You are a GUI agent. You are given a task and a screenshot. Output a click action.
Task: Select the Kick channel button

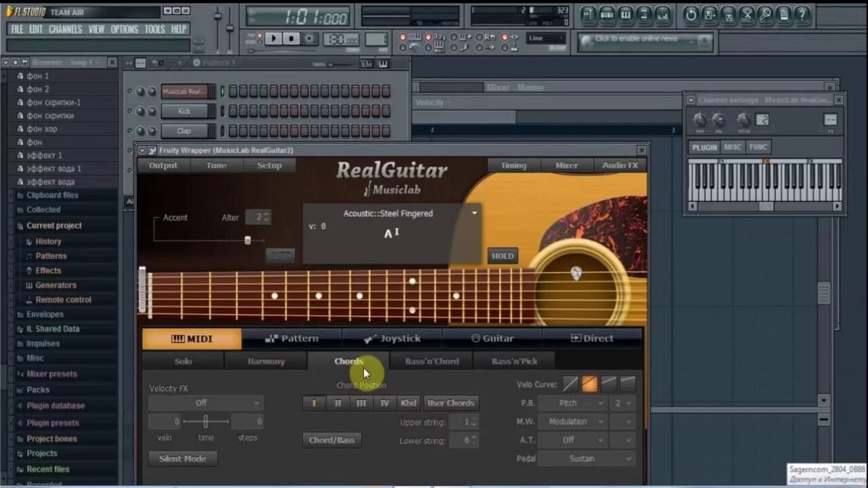[x=184, y=110]
